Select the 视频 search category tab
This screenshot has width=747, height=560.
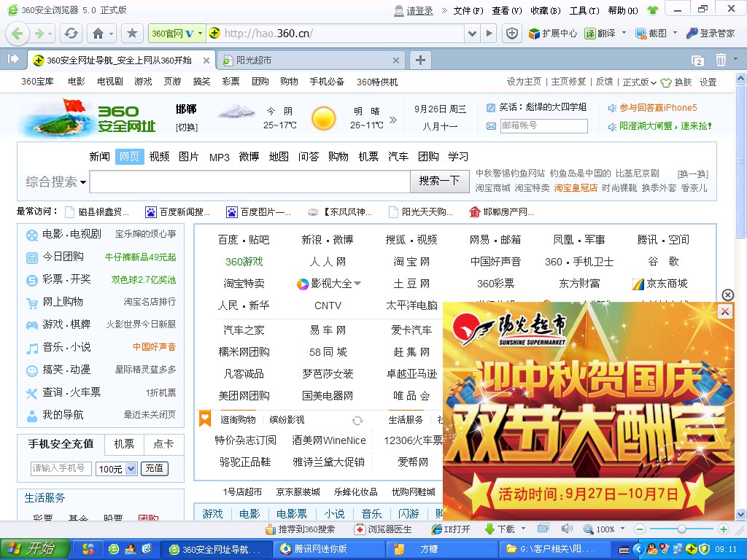tap(159, 157)
